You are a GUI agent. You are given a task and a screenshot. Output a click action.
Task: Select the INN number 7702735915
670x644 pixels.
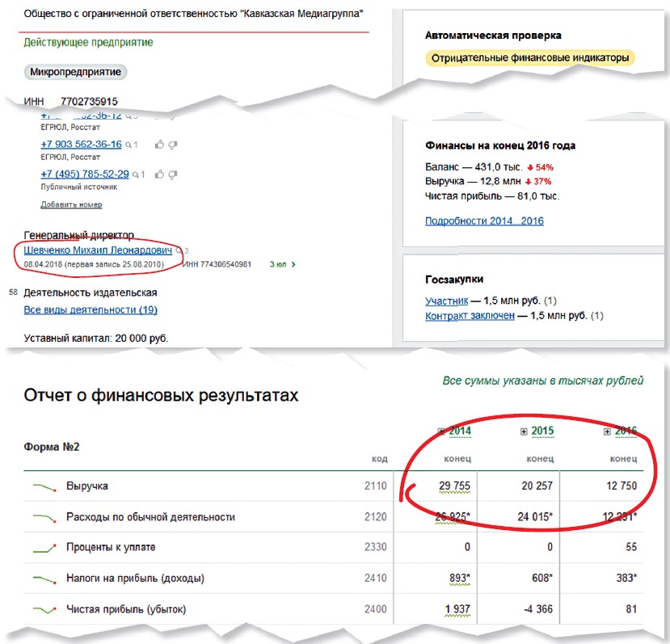point(89,102)
